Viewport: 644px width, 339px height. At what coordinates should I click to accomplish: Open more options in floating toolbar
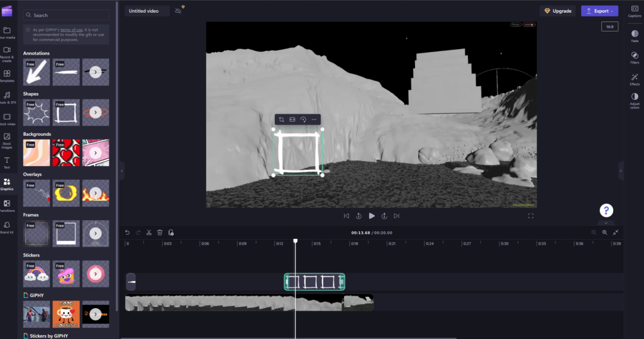pyautogui.click(x=314, y=119)
